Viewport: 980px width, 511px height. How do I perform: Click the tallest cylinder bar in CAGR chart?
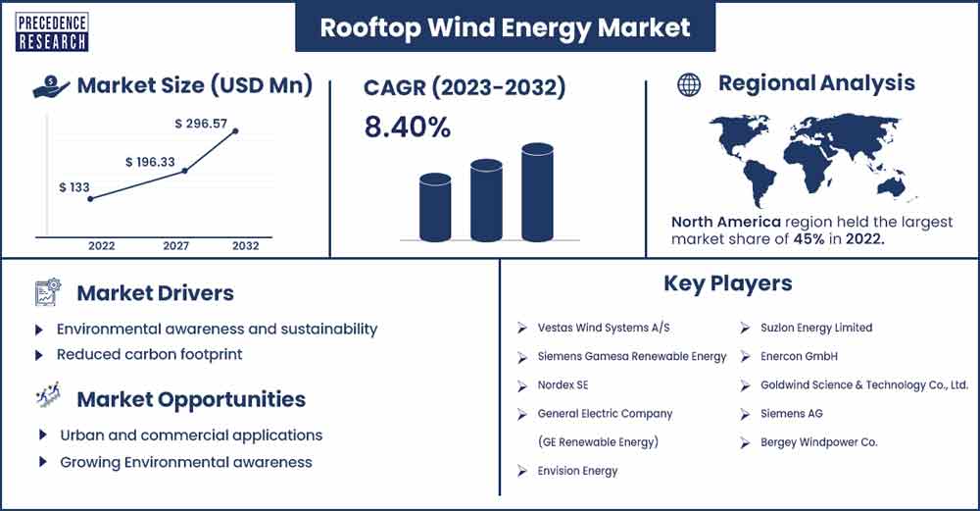pos(537,192)
